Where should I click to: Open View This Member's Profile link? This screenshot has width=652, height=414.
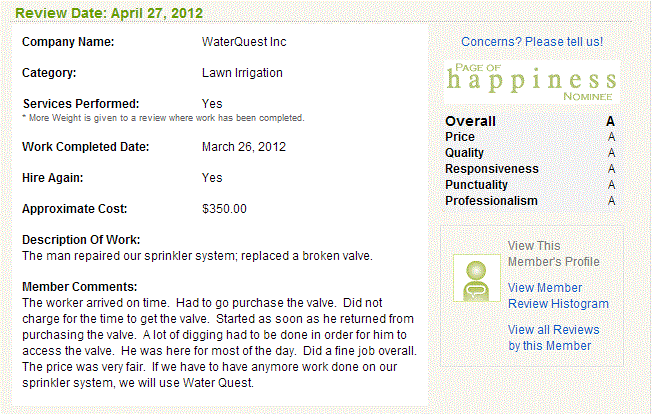[x=553, y=254]
